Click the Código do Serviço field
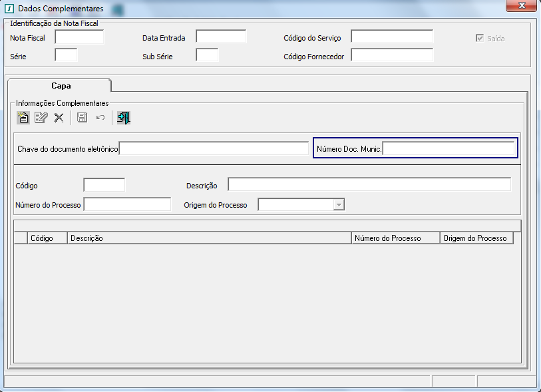This screenshot has width=541, height=392. coord(392,37)
